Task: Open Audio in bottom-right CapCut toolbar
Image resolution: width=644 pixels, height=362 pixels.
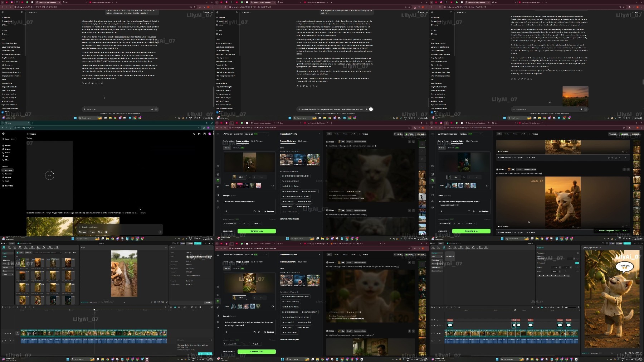Action: [439, 247]
